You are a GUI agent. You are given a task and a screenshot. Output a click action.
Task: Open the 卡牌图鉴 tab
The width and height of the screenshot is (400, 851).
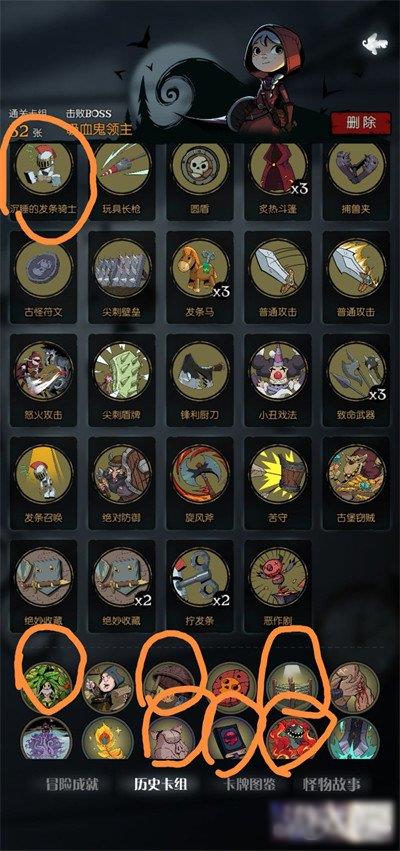249,784
